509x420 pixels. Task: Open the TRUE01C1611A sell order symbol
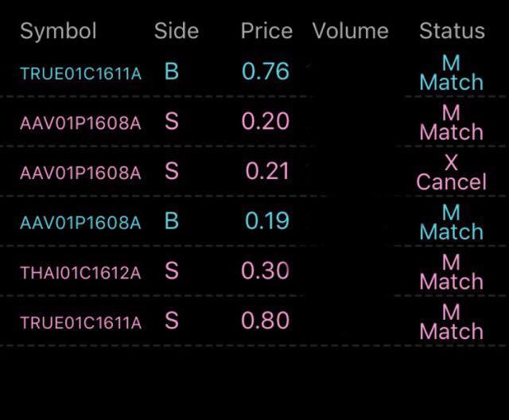80,322
